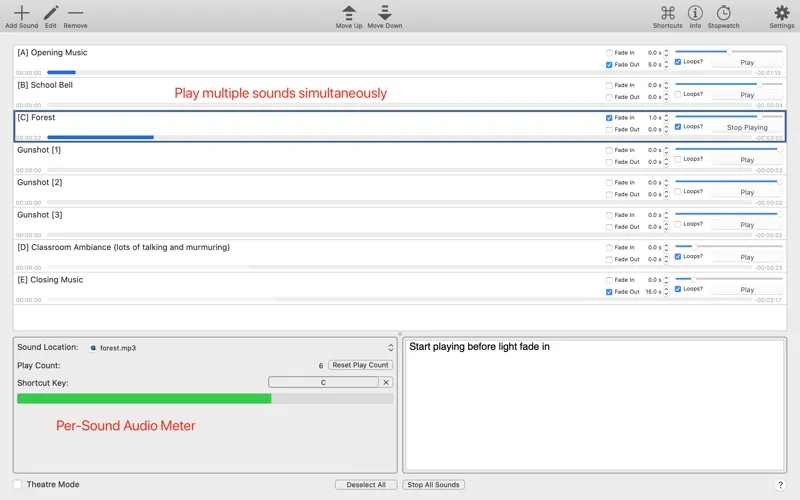The height and width of the screenshot is (500, 800).
Task: Adjust Fade In stepper for Forest
Action: (x=667, y=118)
